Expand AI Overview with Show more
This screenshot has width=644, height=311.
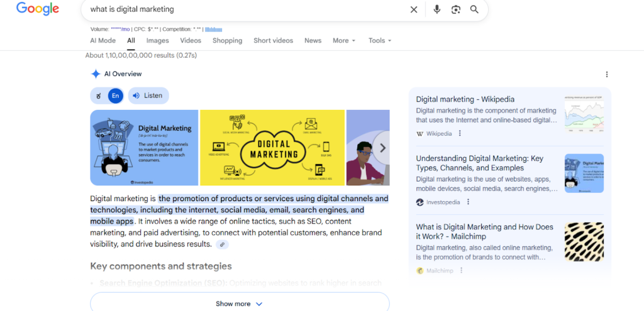[x=239, y=303]
